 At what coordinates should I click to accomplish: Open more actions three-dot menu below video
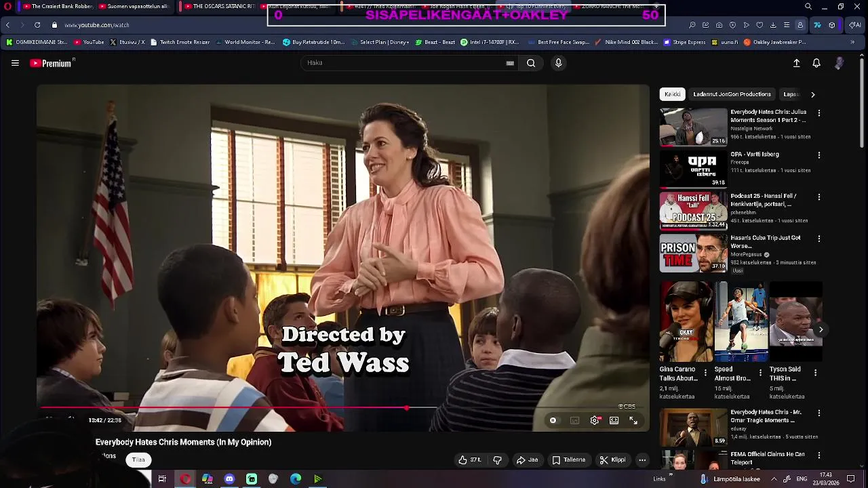coord(642,460)
